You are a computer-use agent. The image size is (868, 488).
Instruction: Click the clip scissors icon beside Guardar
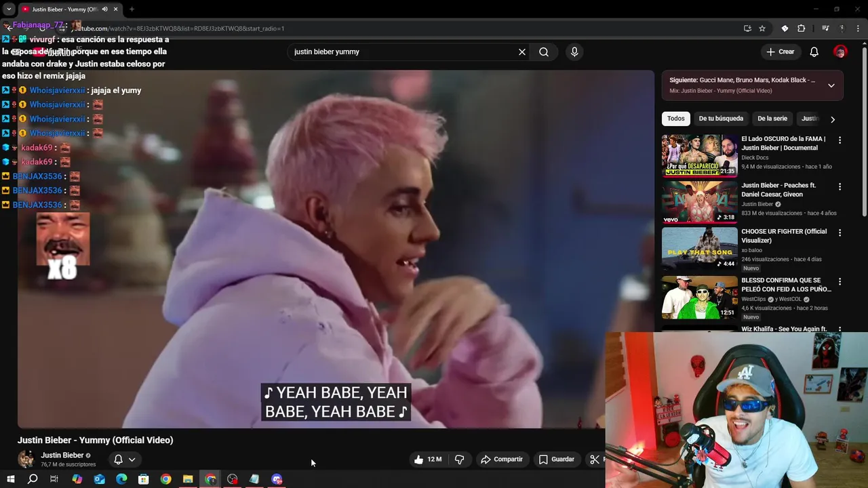click(595, 460)
